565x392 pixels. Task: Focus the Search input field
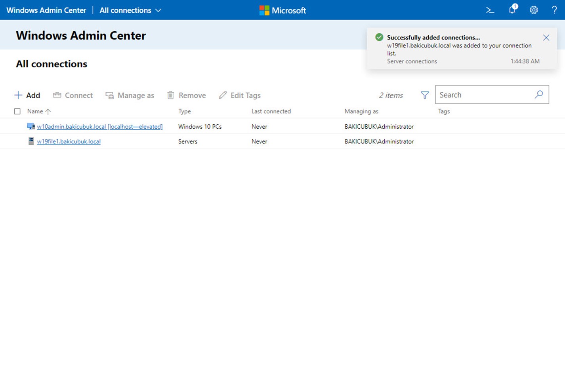click(492, 95)
